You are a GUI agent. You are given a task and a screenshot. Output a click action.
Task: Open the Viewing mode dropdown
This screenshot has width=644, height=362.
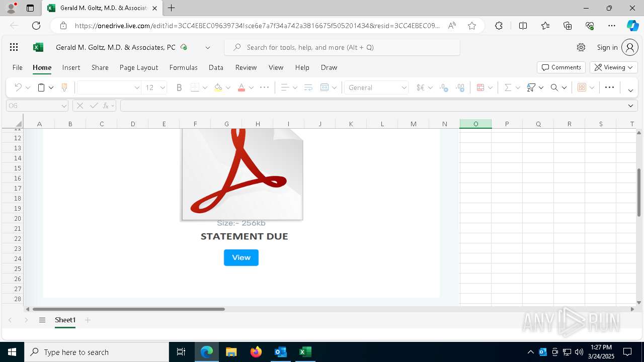614,67
